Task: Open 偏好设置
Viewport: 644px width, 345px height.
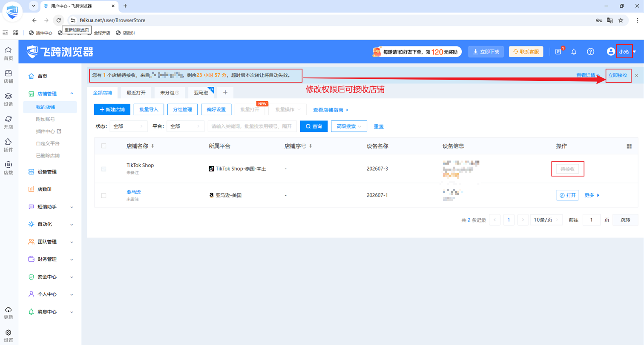Action: (x=216, y=109)
